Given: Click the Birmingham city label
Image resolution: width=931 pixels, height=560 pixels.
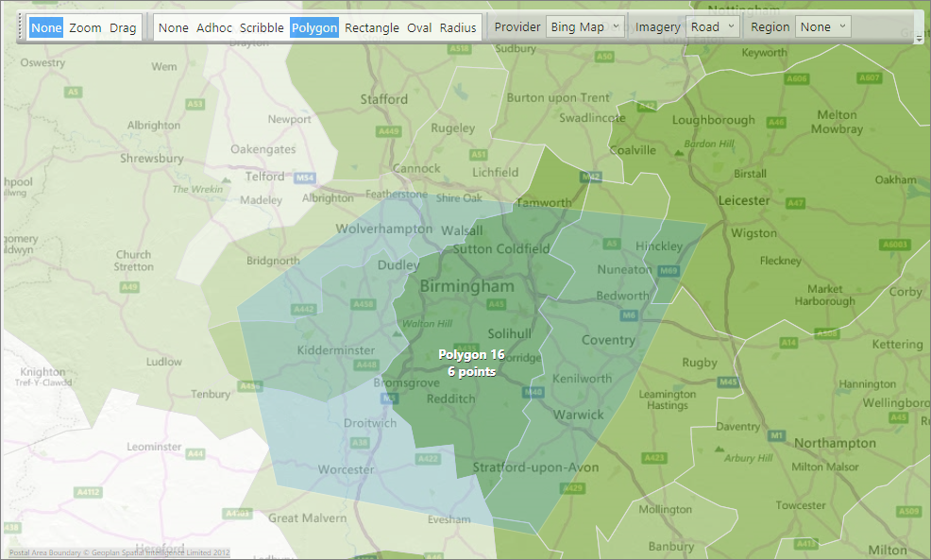Looking at the screenshot, I should tap(466, 286).
